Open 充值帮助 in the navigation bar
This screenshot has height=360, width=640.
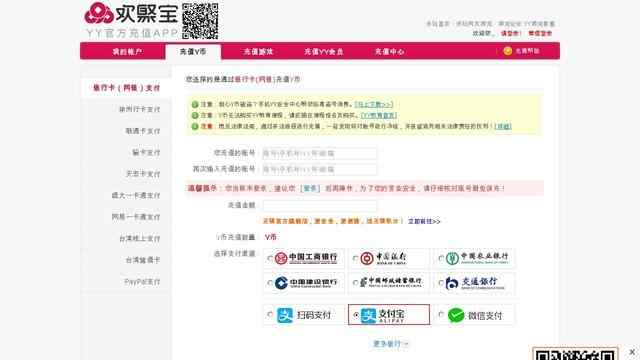pos(527,51)
